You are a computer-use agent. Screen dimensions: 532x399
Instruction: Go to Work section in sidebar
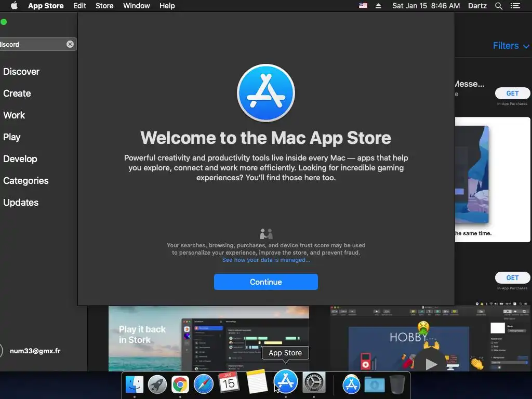point(14,115)
